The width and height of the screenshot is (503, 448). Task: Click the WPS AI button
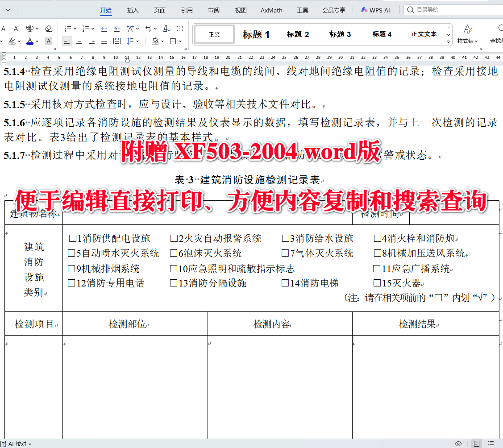(376, 10)
